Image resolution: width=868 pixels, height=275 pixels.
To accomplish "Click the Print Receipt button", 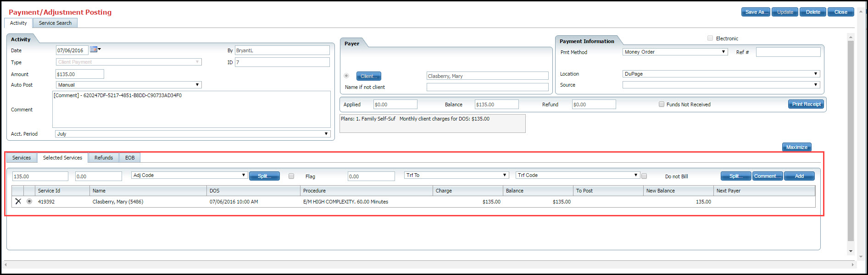I will click(806, 104).
